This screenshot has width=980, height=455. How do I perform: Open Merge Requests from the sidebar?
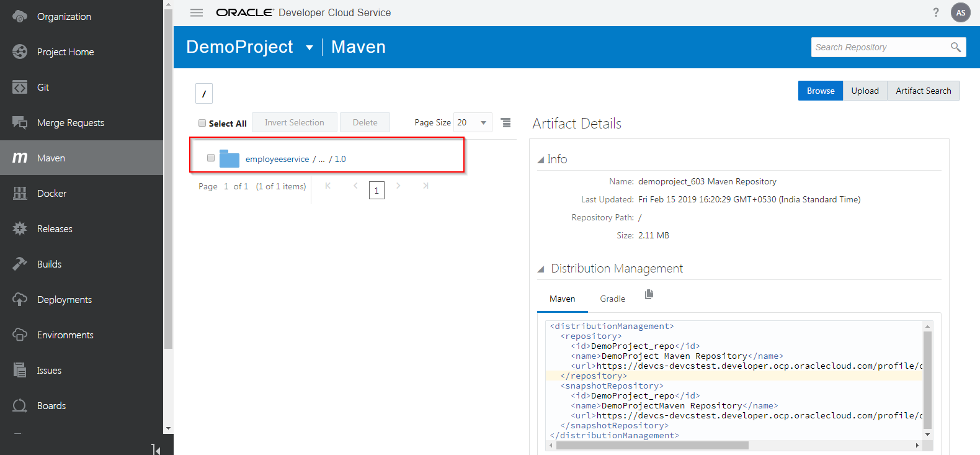(71, 123)
